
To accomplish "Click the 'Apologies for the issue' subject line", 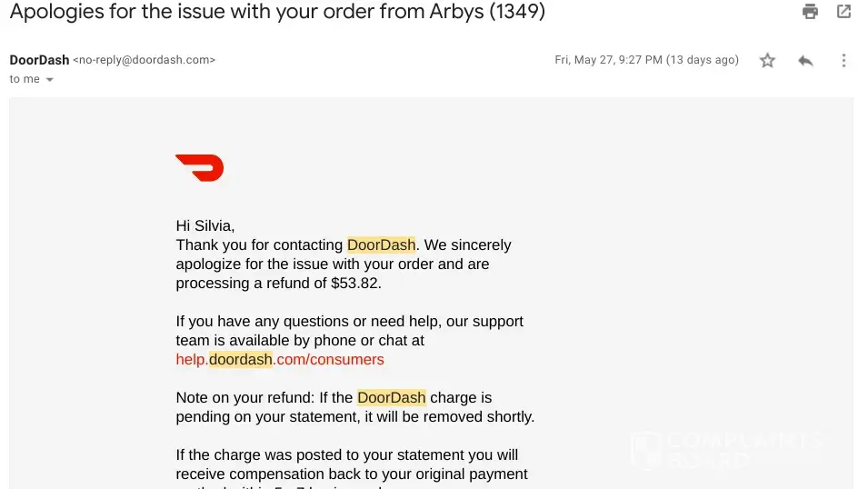I will [x=277, y=13].
